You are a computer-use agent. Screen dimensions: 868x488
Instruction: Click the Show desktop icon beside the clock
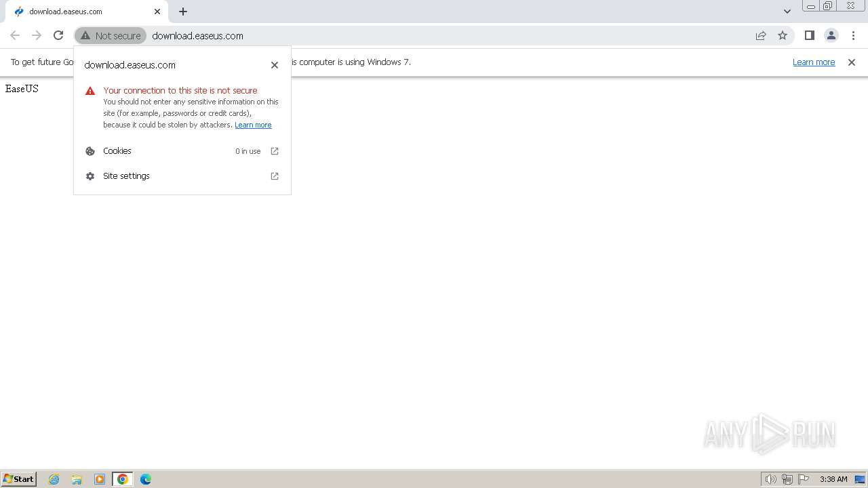tap(860, 479)
